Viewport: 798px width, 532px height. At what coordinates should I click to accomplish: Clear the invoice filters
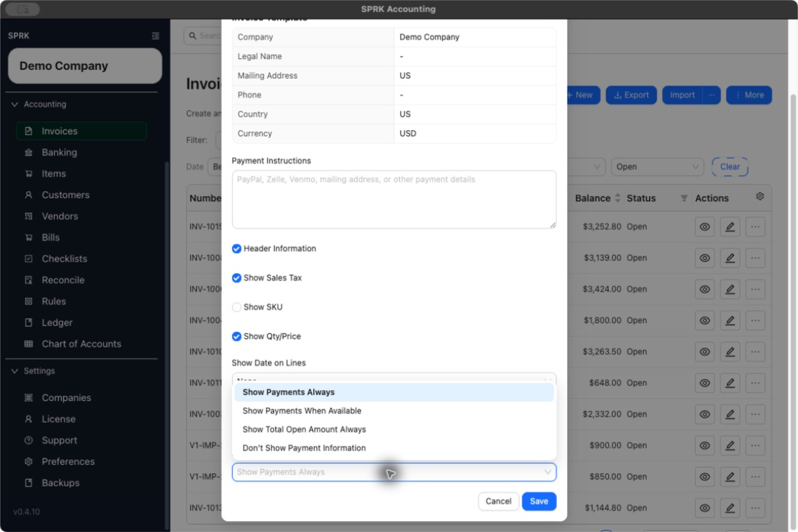click(730, 167)
